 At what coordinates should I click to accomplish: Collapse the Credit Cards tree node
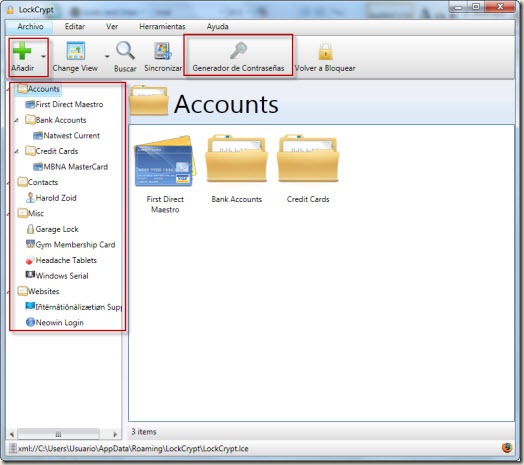pos(16,151)
